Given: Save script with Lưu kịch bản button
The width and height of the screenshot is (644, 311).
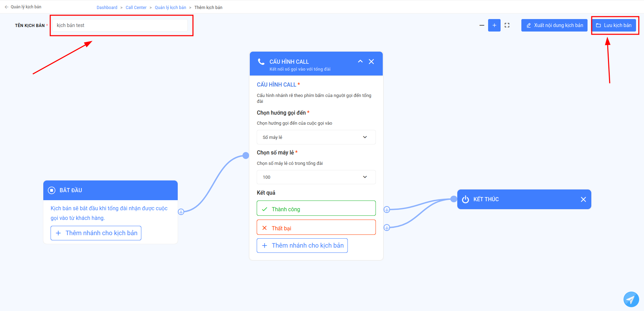Looking at the screenshot, I should (614, 25).
